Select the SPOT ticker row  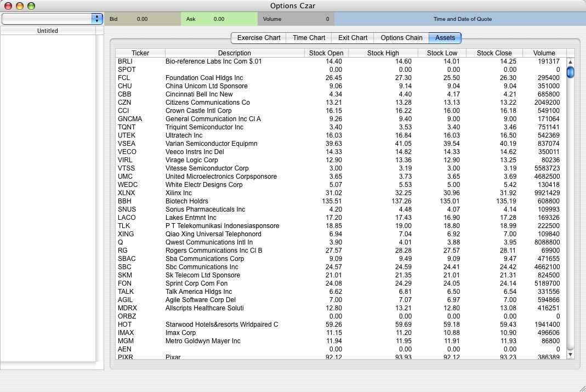[340, 70]
